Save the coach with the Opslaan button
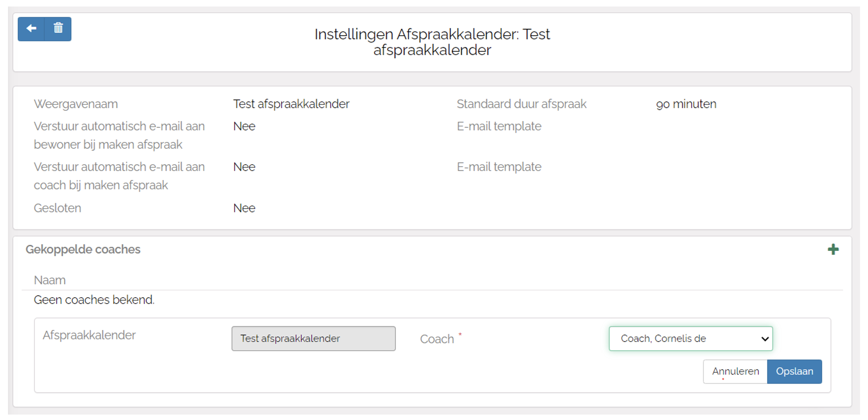868x420 pixels. coord(794,371)
